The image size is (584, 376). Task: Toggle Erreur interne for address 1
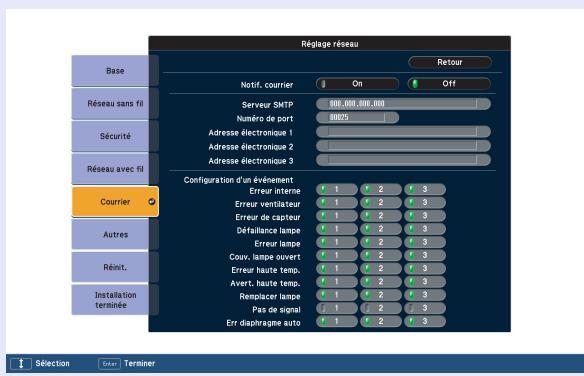click(x=337, y=189)
